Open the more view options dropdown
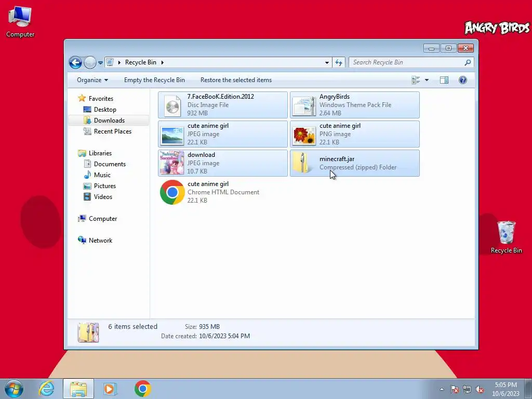This screenshot has height=399, width=532. coord(427,80)
